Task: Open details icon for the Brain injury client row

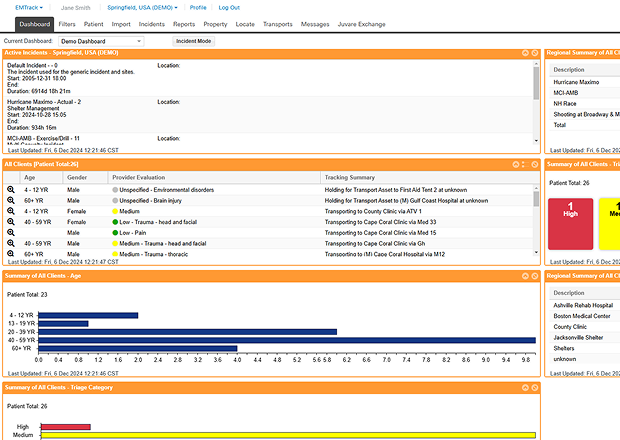Action: [11, 199]
